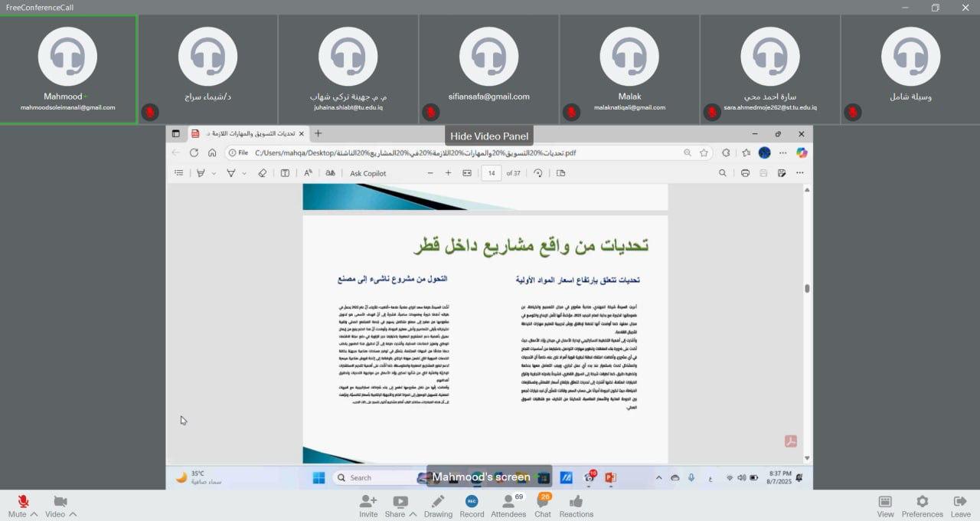This screenshot has height=521, width=980.
Task: Expand the arrow next to Video
Action: point(73,514)
